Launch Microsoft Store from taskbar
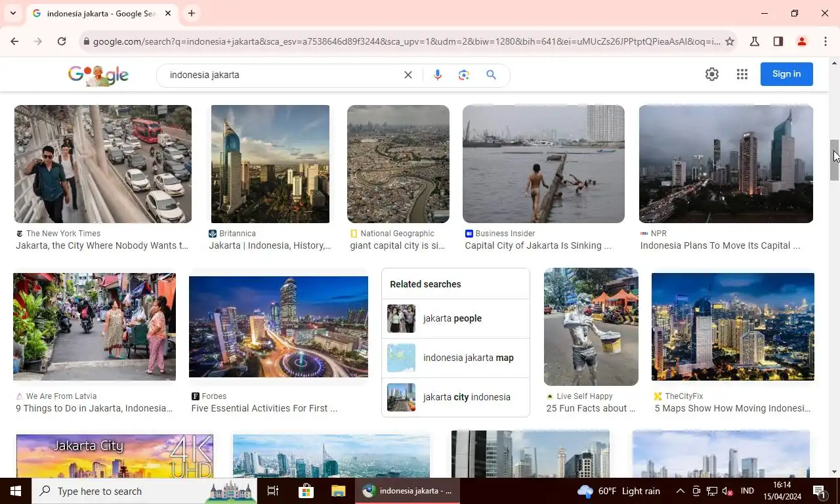Image resolution: width=840 pixels, height=504 pixels. pyautogui.click(x=306, y=491)
